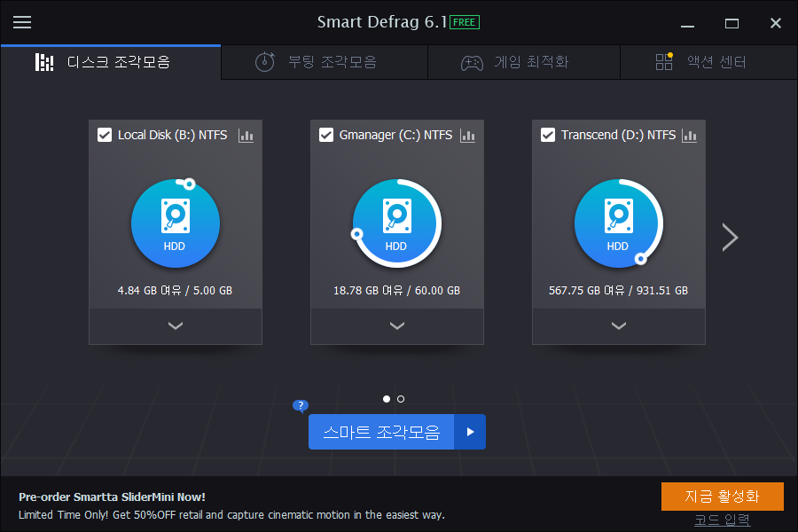
Task: Click Gmanager (C:) usage ring handle
Action: click(356, 234)
